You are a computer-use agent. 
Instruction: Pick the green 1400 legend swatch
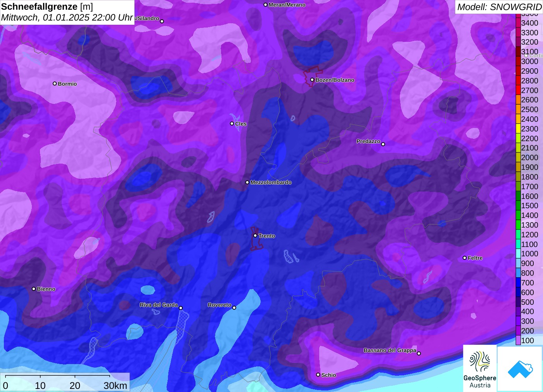coord(518,215)
